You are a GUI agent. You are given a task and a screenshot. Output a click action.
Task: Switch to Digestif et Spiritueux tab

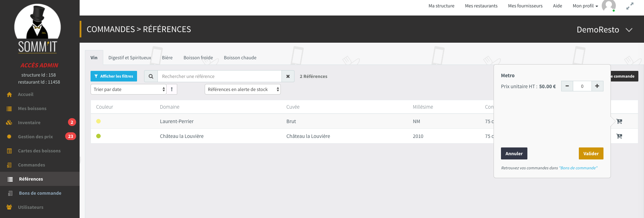(130, 57)
